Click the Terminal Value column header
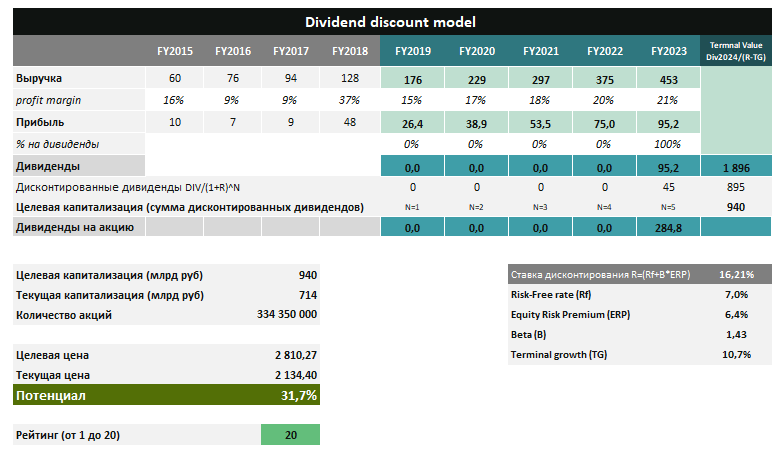Screen dimensions: 780x450 coord(737,51)
